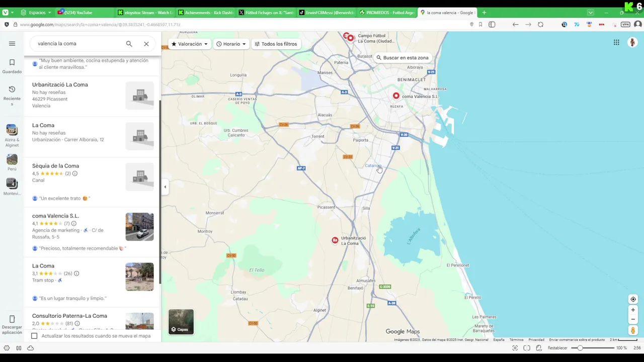Click the Urbanització La Coma map pin

click(335, 240)
